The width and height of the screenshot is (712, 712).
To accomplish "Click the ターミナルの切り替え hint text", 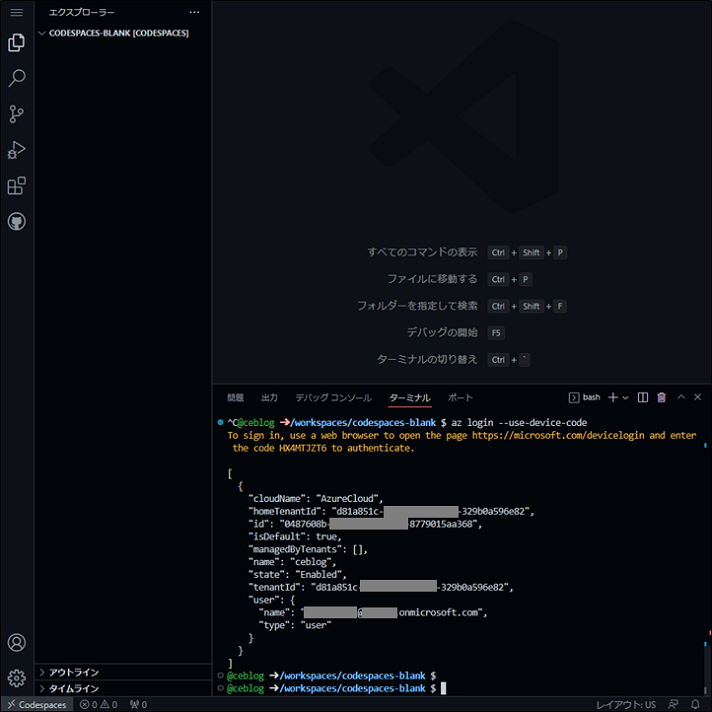I will (x=427, y=359).
